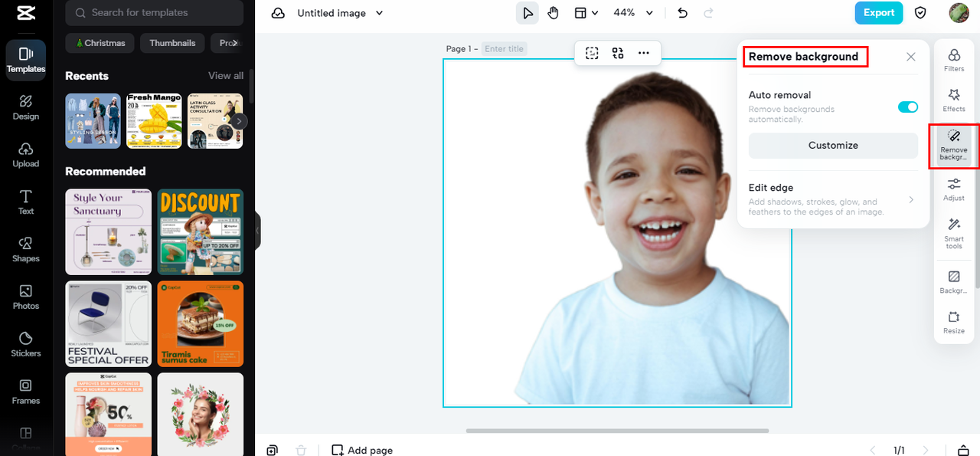The image size is (980, 456).
Task: Open the Smart tools panel
Action: (954, 233)
